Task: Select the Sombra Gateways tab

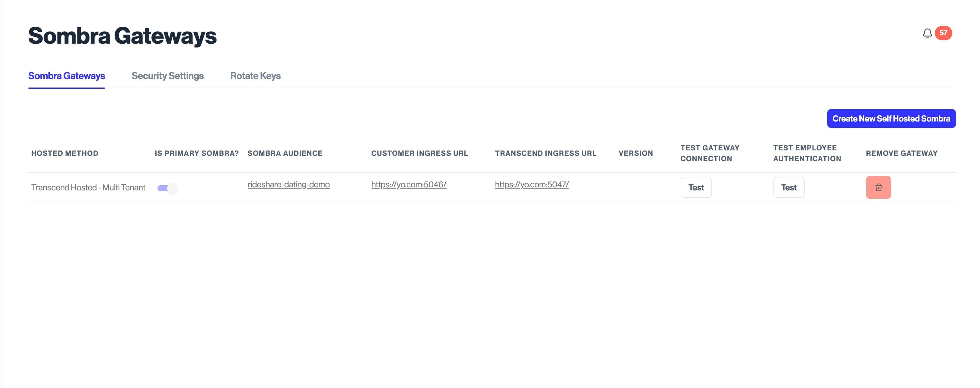Action: click(x=67, y=75)
